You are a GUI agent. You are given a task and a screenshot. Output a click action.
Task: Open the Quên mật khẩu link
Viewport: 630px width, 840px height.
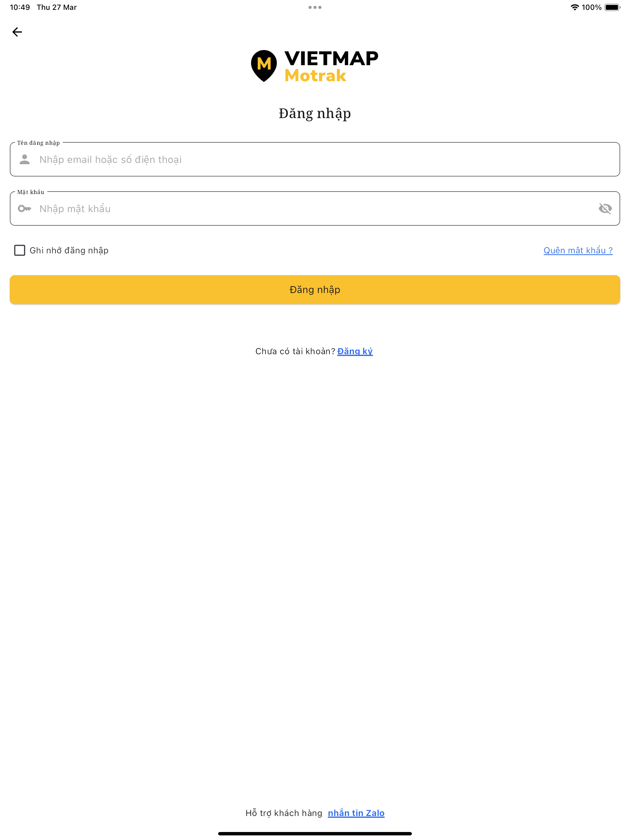point(578,250)
